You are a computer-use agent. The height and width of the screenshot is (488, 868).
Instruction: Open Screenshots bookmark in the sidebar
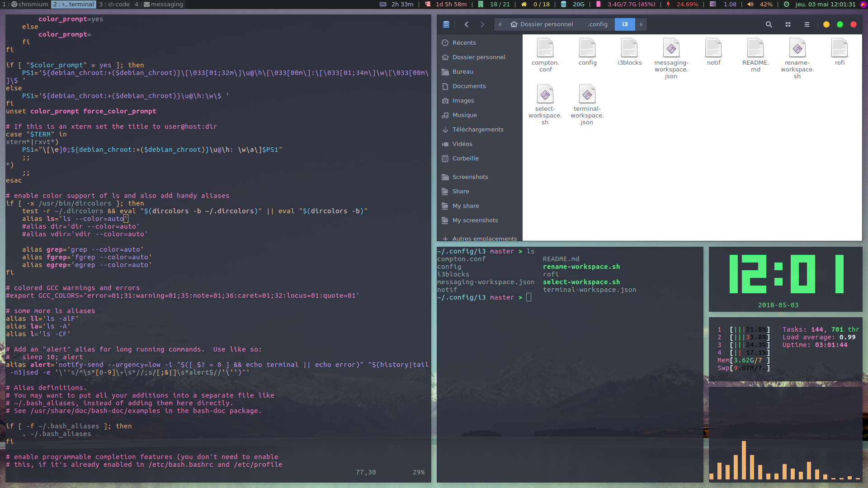coord(480,177)
